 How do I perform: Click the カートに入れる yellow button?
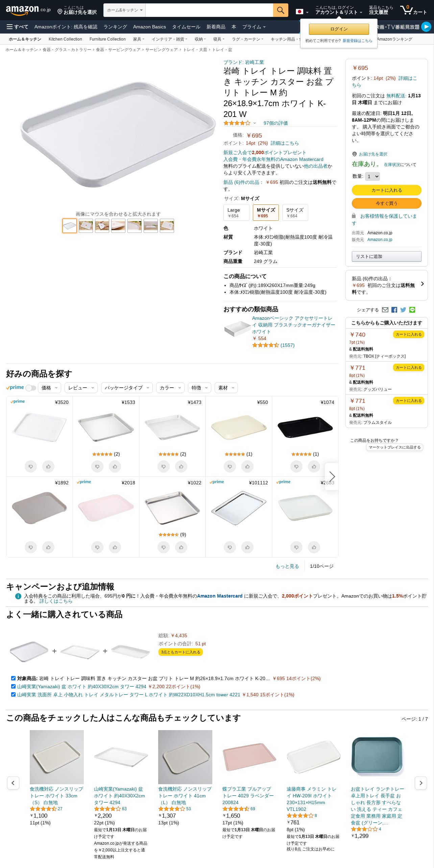[387, 190]
